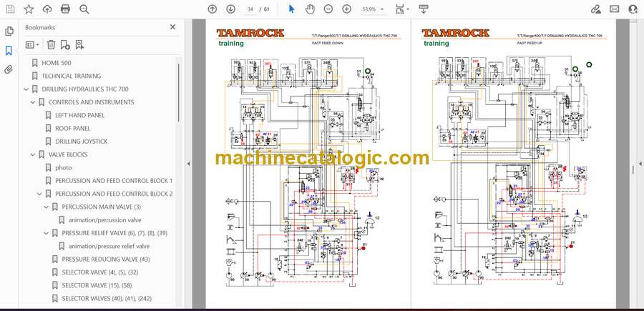Image resolution: width=644 pixels, height=311 pixels.
Task: Activate the hand pan tool
Action: tap(310, 9)
